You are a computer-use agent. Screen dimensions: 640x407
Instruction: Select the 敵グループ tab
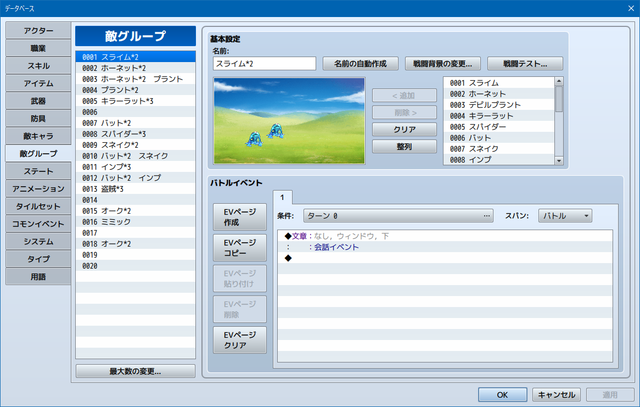click(x=38, y=153)
